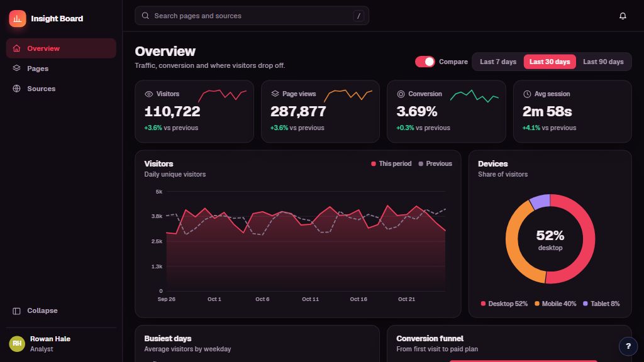Click the Pages layers icon in sidebar
Screen dimensions: 644x362
click(x=16, y=68)
